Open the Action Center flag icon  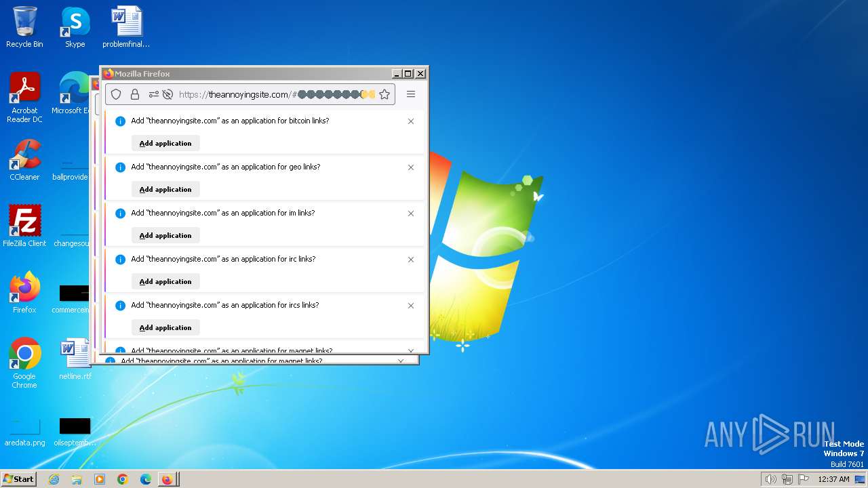(x=804, y=479)
